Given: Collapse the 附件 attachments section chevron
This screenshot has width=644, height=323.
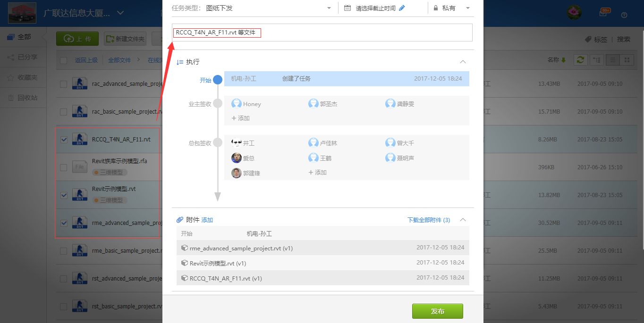Looking at the screenshot, I should click(x=463, y=219).
